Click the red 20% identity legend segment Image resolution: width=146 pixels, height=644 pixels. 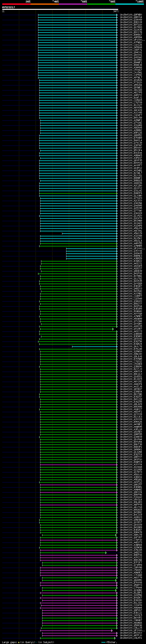(x=16, y=4)
